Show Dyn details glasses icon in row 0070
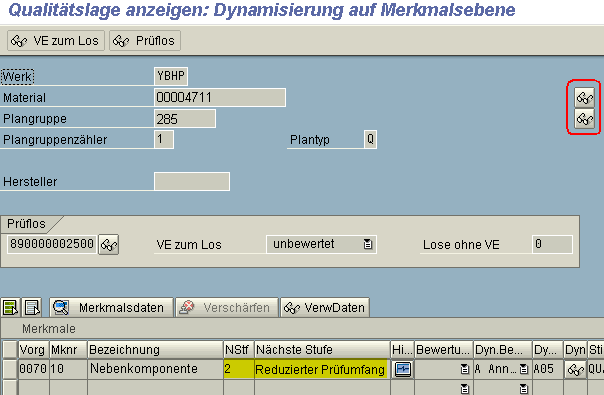Image resolution: width=604 pixels, height=395 pixels. coord(576,370)
